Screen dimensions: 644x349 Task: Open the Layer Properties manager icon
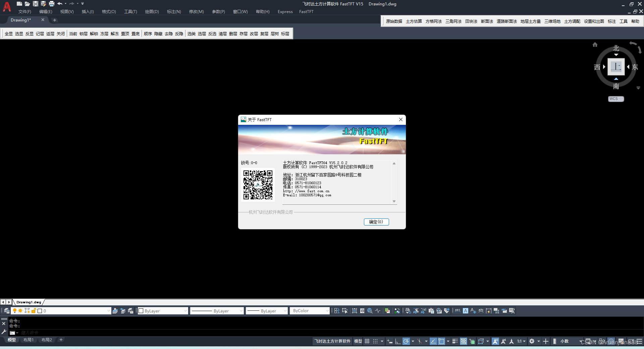click(x=6, y=311)
